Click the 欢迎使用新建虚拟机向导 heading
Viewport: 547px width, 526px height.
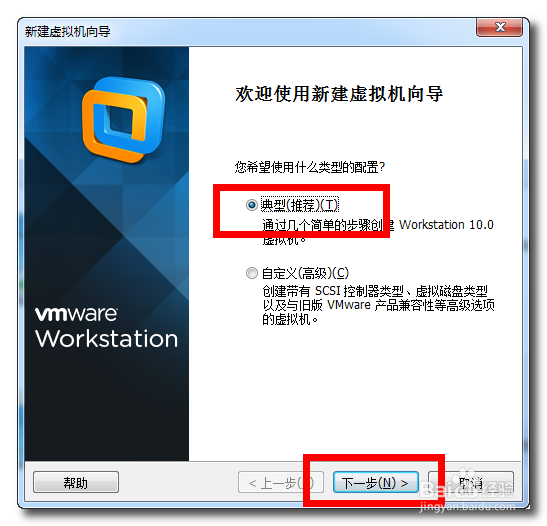point(339,94)
